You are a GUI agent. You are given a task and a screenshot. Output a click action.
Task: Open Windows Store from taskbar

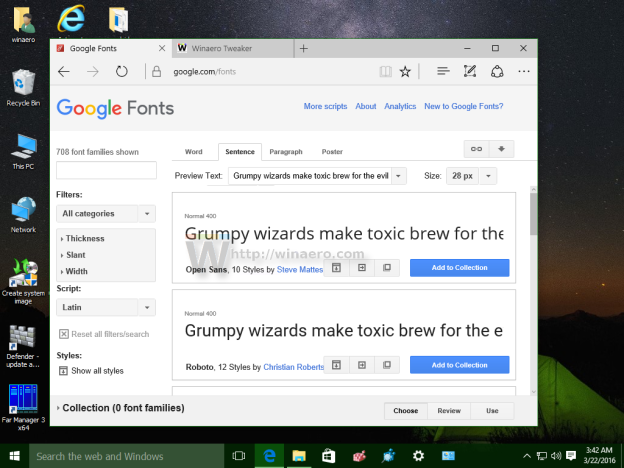click(x=329, y=456)
